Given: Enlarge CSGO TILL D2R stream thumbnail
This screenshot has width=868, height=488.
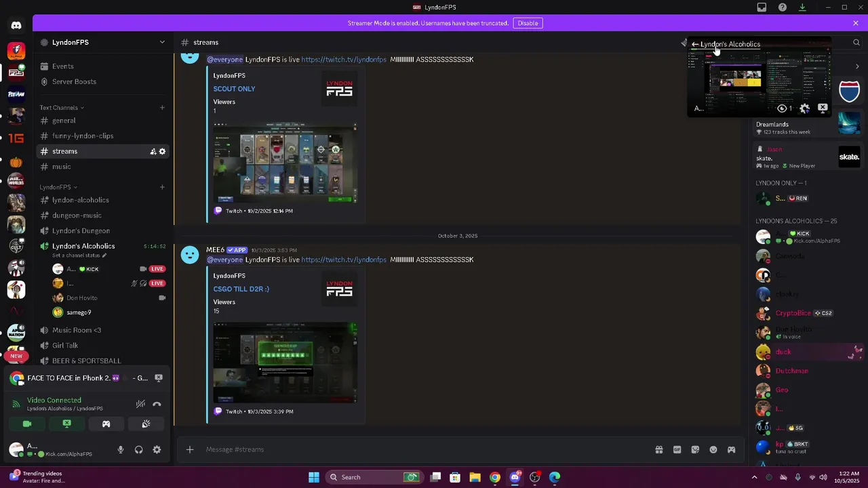Looking at the screenshot, I should click(285, 363).
